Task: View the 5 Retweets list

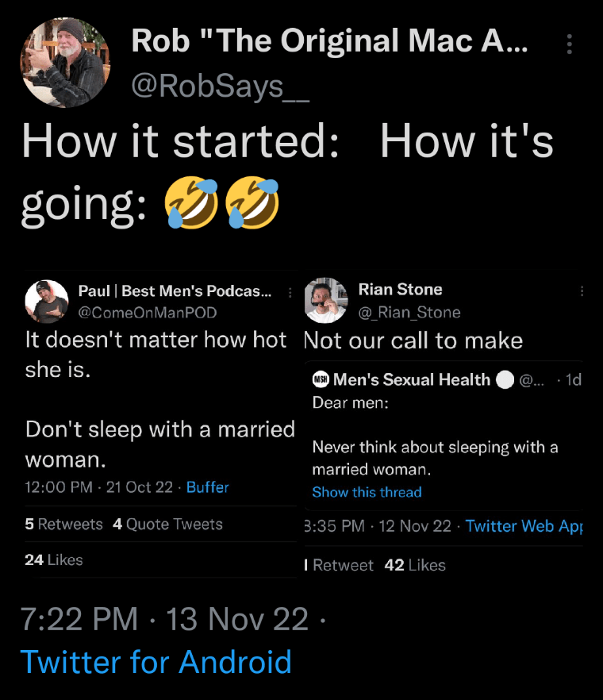Action: tap(63, 525)
